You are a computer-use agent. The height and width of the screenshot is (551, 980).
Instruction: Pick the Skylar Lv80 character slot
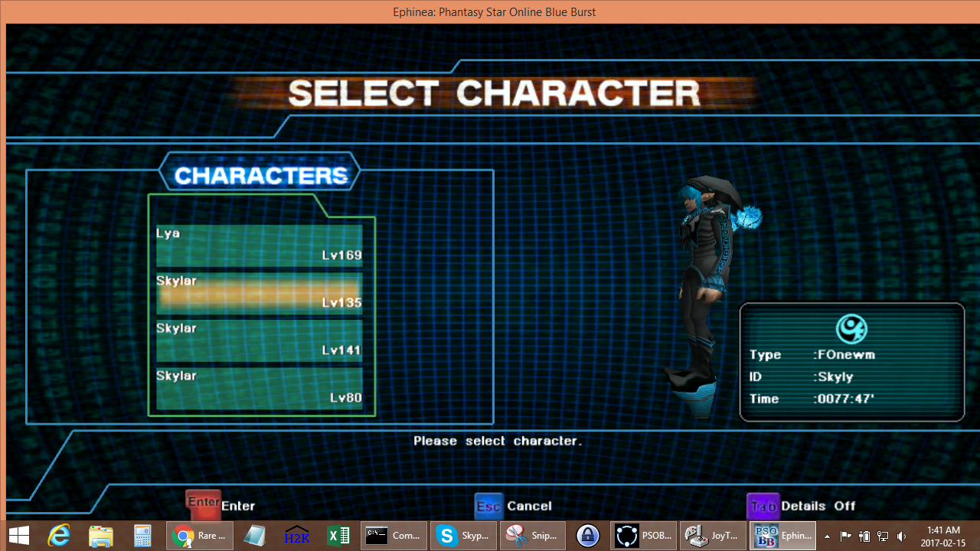coord(259,387)
